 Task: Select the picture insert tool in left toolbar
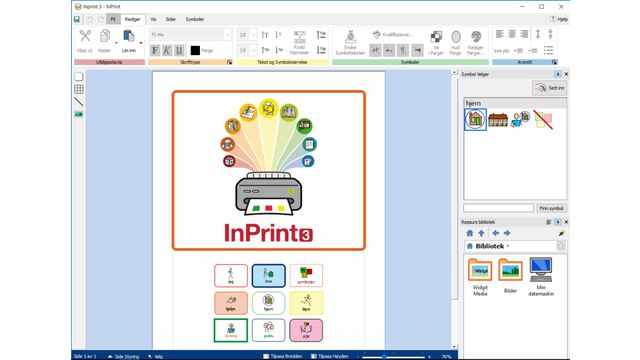click(x=79, y=114)
